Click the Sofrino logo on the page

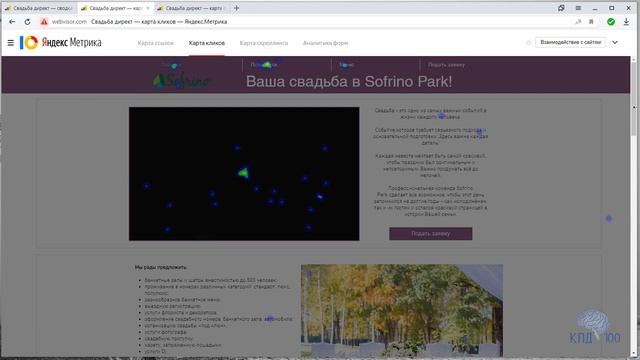[x=181, y=81]
